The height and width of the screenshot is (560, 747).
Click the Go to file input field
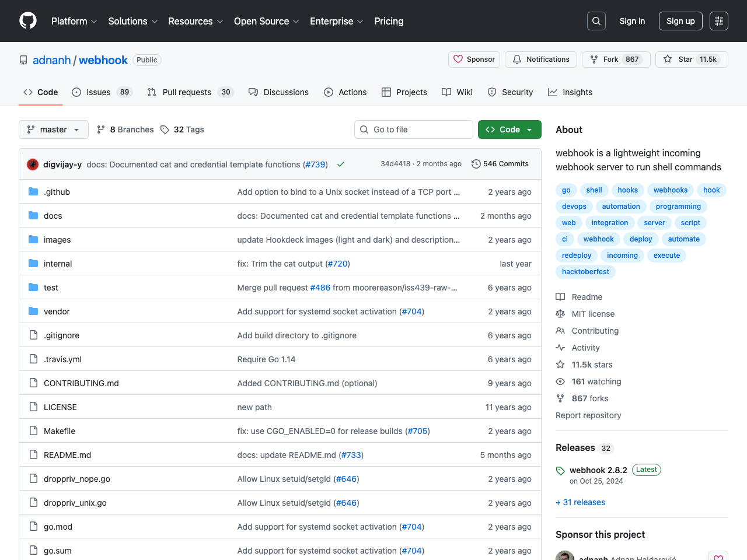(x=414, y=129)
